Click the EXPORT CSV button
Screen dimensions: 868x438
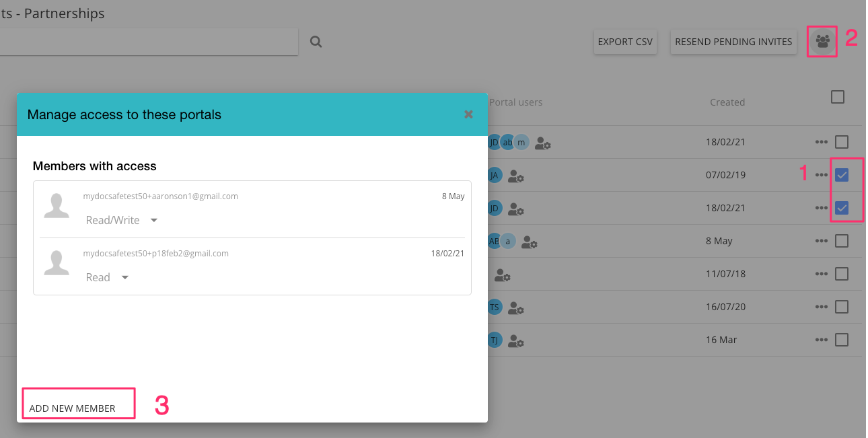(x=625, y=42)
